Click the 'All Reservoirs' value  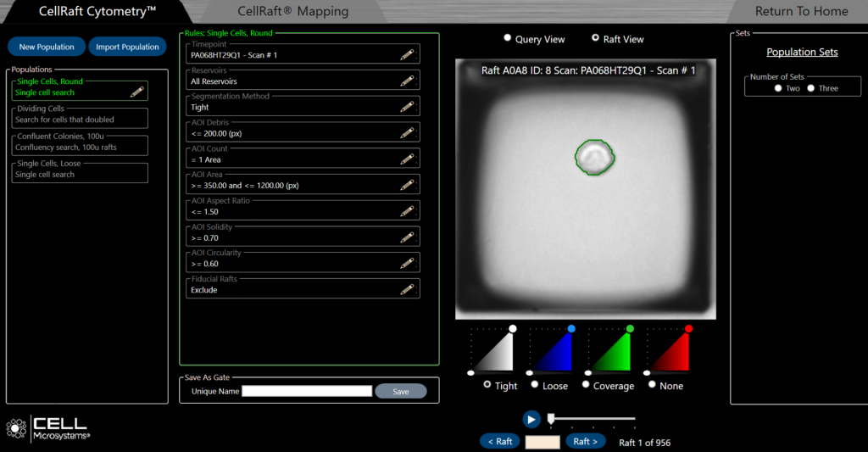[x=214, y=81]
